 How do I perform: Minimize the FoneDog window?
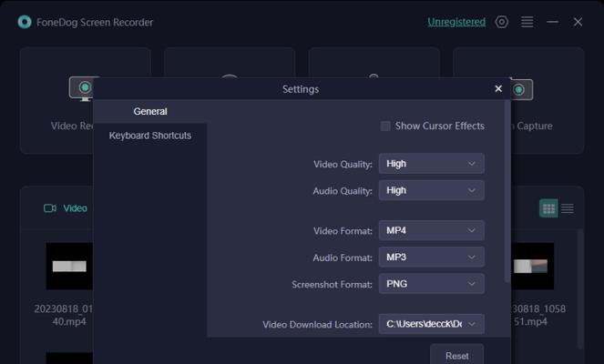pyautogui.click(x=552, y=22)
